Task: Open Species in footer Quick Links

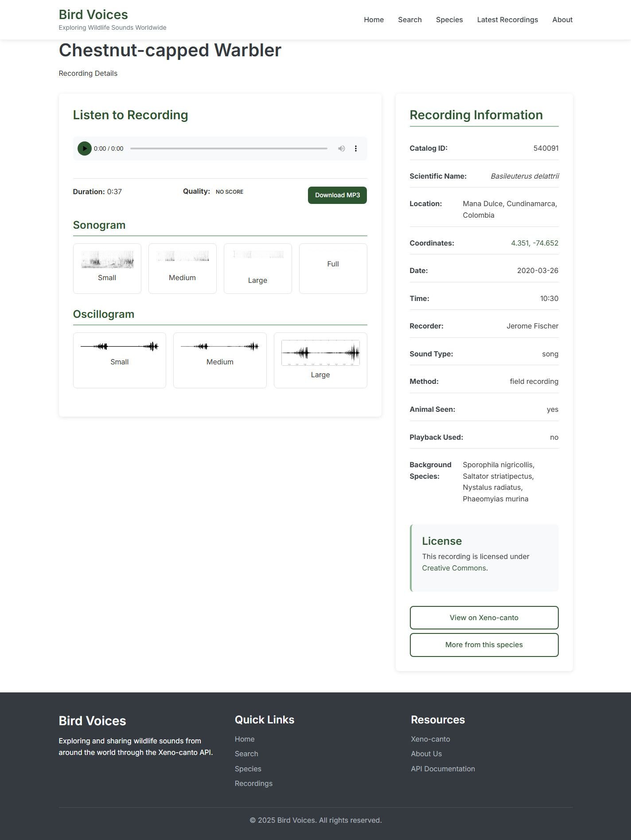Action: [248, 769]
